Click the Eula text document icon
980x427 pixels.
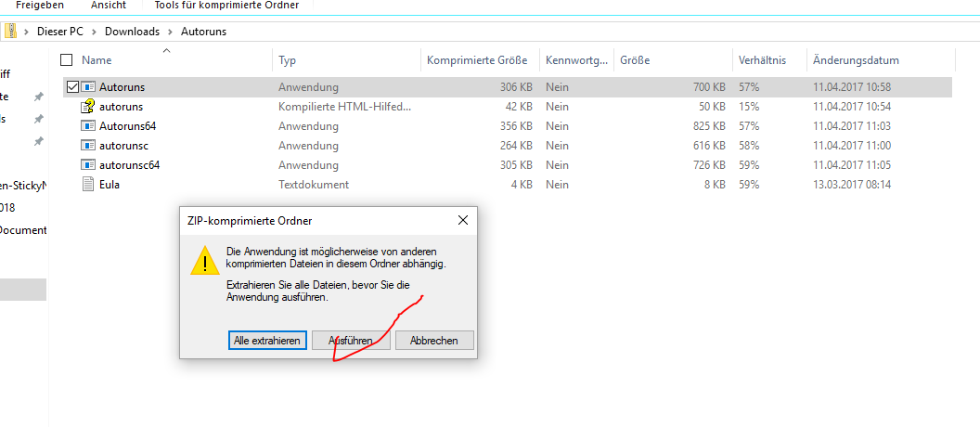click(x=88, y=185)
